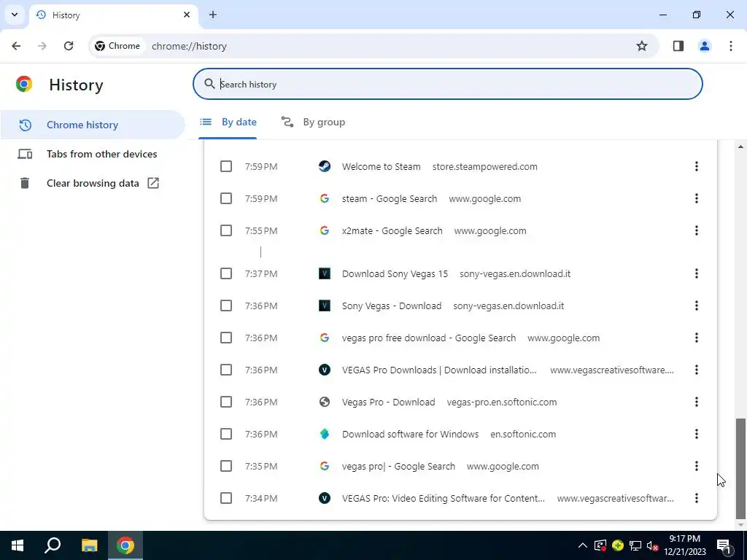747x560 pixels.
Task: Open x2mate - Google Search history link
Action: click(x=392, y=231)
